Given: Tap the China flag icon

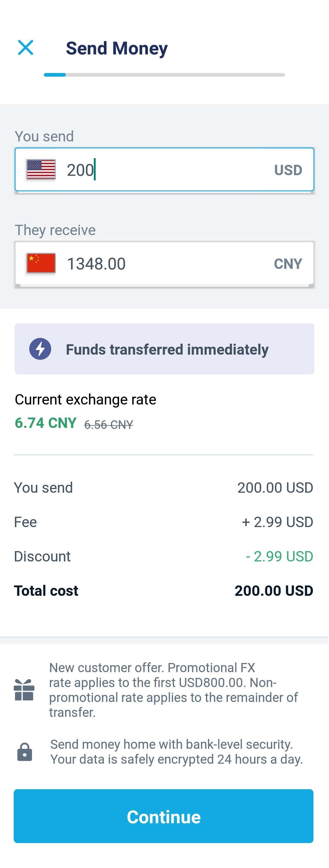Looking at the screenshot, I should coord(41,263).
